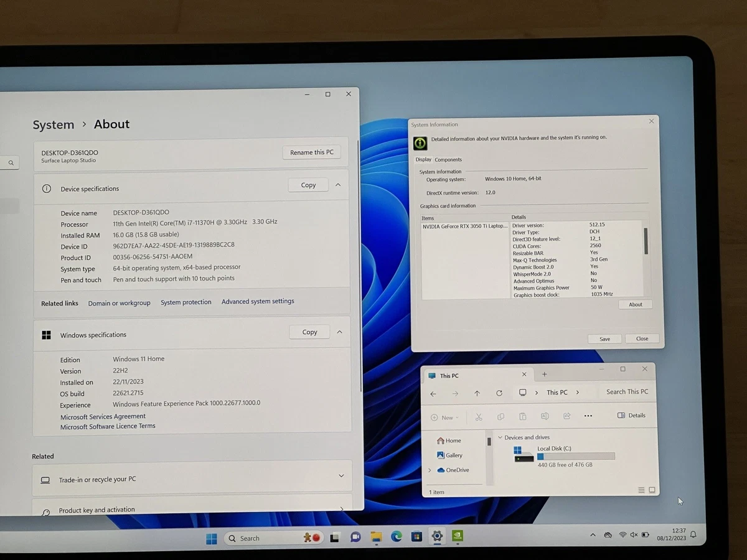Click the OneDrive cloud icon in system tray
This screenshot has height=560, width=747.
coord(608,535)
